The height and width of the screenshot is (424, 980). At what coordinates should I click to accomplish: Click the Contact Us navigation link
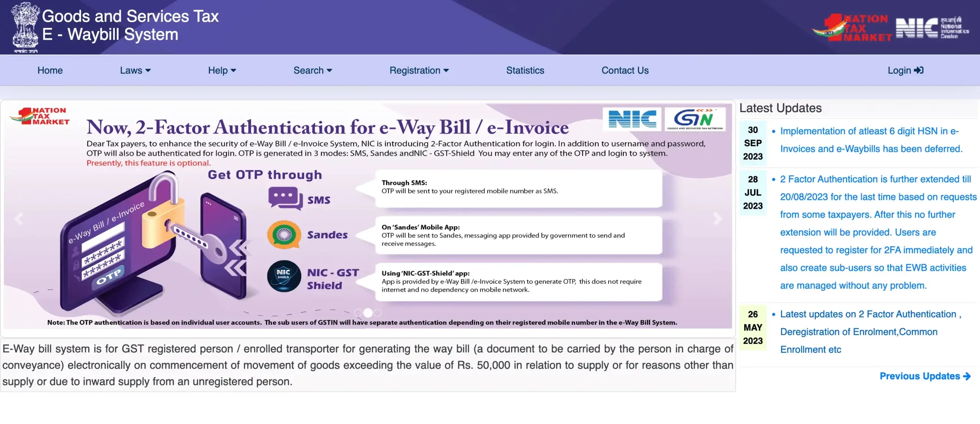point(625,69)
